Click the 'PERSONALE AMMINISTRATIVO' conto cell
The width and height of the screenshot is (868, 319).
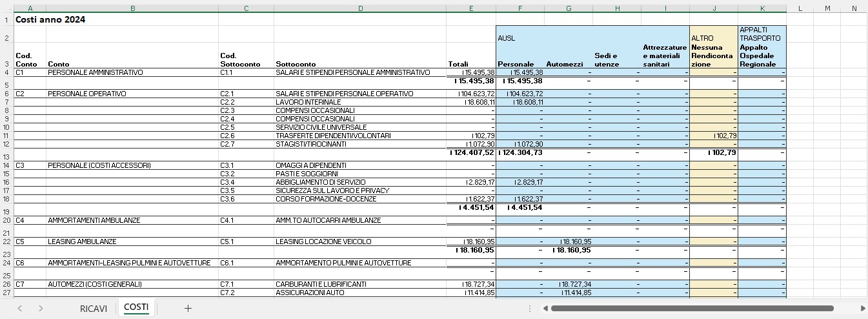(x=132, y=72)
